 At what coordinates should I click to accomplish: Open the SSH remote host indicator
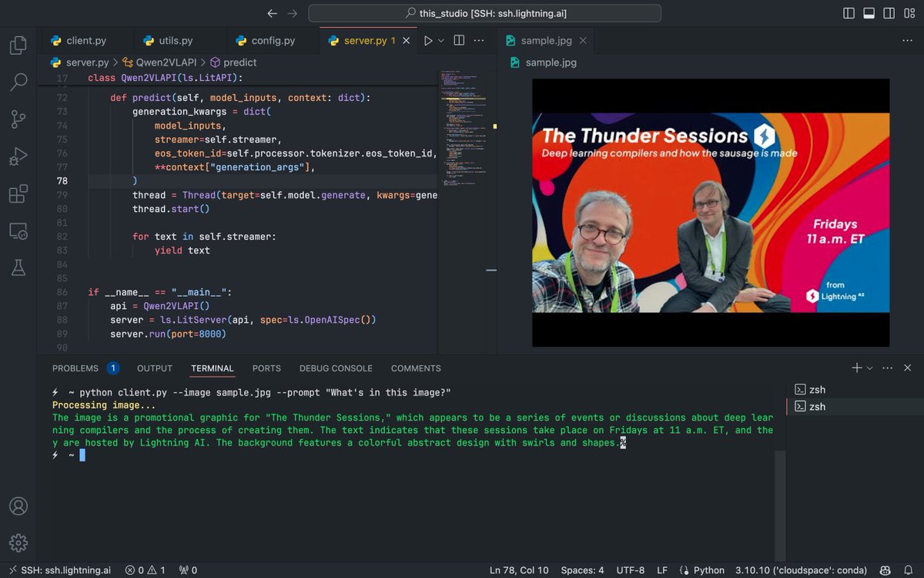pyautogui.click(x=59, y=570)
